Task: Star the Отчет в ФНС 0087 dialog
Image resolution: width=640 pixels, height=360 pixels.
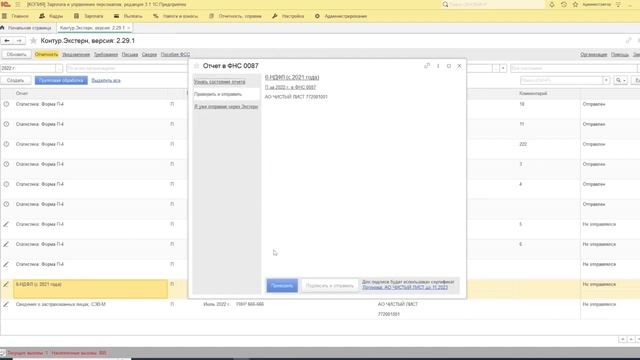Action: [x=196, y=66]
